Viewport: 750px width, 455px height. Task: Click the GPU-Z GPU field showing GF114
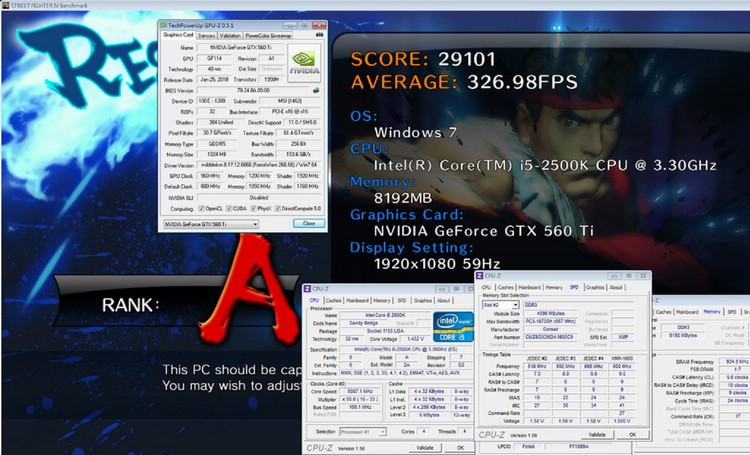tap(213, 58)
